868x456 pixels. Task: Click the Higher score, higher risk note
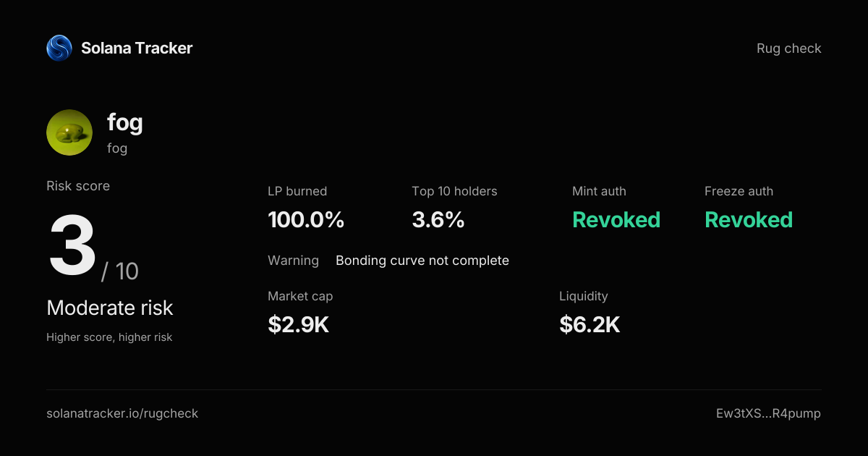(109, 337)
